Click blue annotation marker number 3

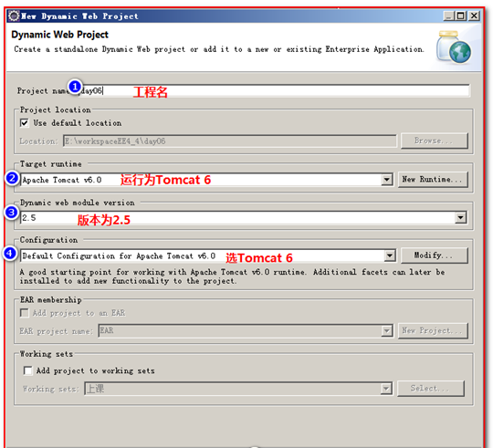coord(11,213)
